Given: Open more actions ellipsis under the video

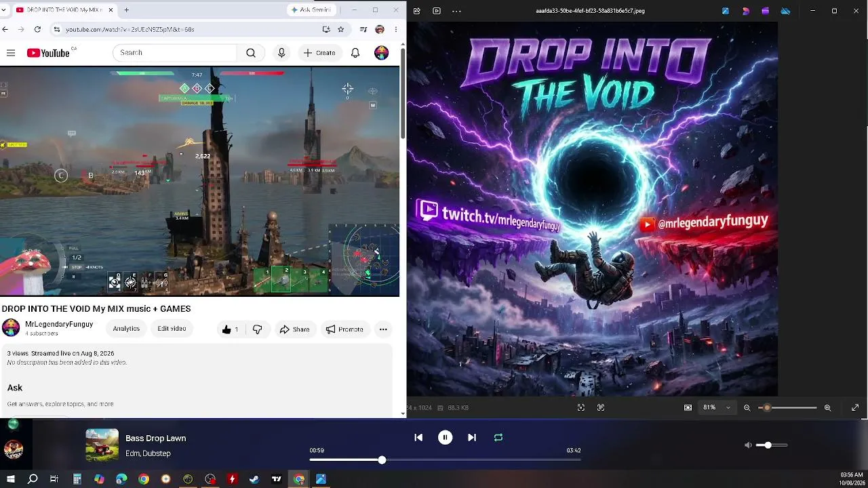Looking at the screenshot, I should click(383, 329).
